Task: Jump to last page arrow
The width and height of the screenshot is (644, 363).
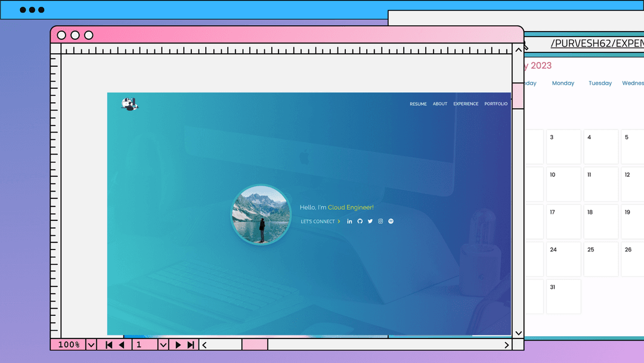Action: point(191,344)
